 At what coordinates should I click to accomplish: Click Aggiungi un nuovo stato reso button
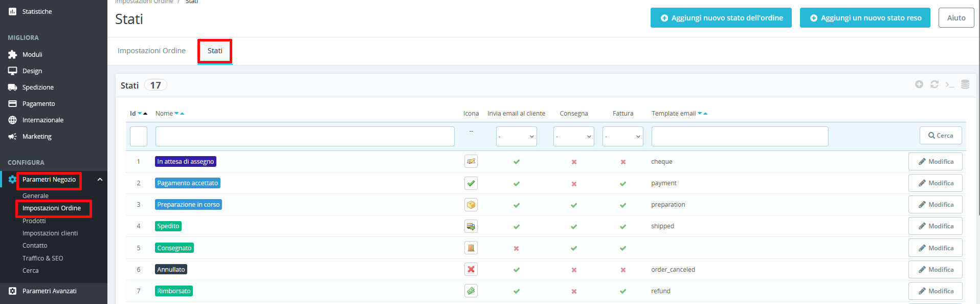[x=865, y=17]
